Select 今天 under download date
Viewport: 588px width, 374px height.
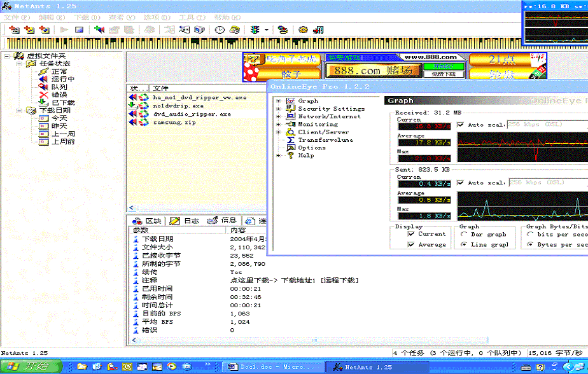click(59, 118)
